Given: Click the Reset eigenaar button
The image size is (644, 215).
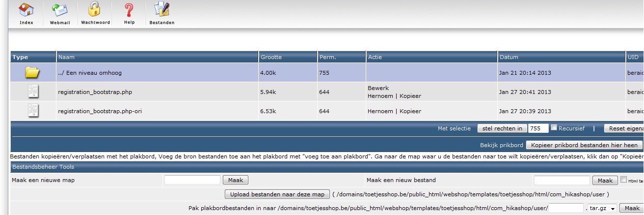Looking at the screenshot, I should point(624,128).
